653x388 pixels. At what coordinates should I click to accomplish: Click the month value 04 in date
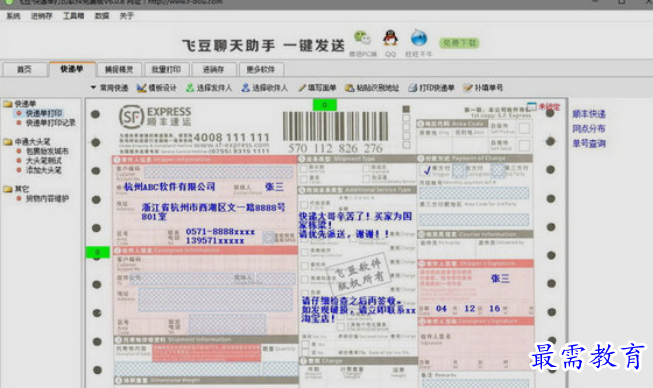pos(441,308)
